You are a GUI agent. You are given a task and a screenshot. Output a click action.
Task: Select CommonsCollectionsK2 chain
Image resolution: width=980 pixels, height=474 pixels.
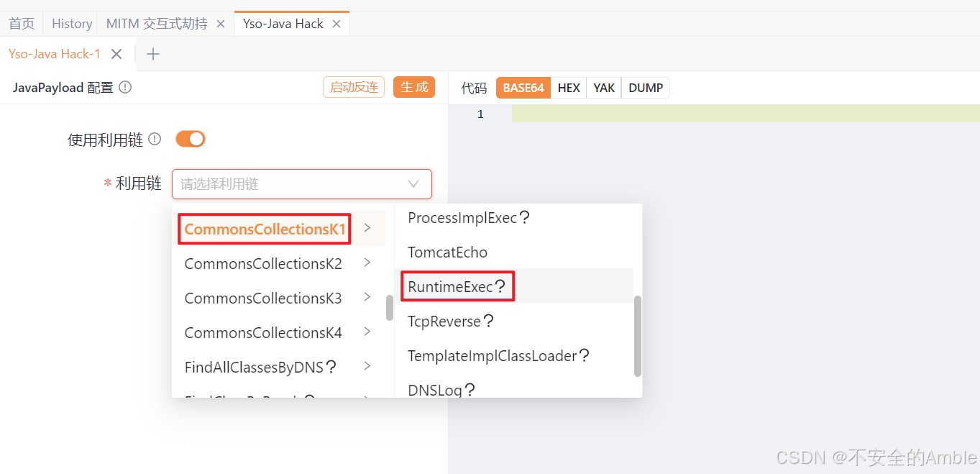(263, 264)
